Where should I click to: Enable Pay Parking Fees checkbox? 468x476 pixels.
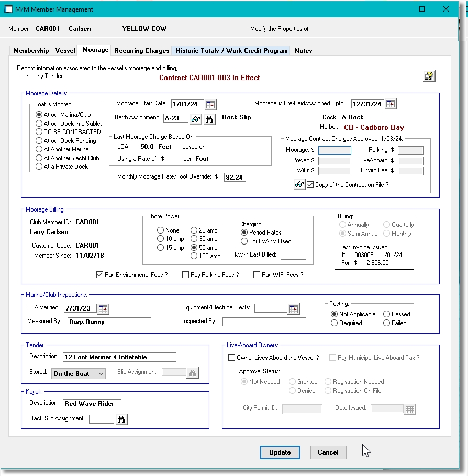[186, 275]
